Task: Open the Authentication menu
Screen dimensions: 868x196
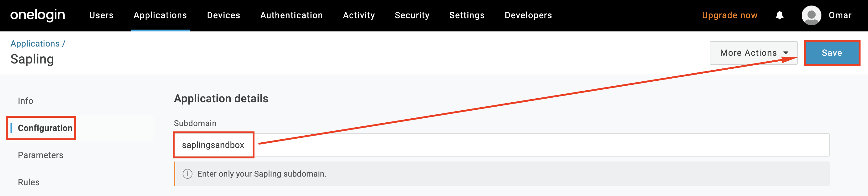Action: click(291, 15)
